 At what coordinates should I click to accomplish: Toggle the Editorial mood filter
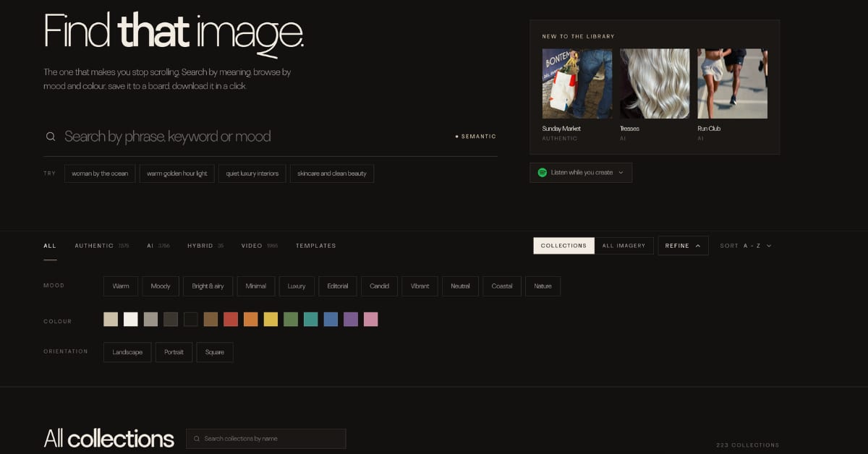(x=338, y=286)
